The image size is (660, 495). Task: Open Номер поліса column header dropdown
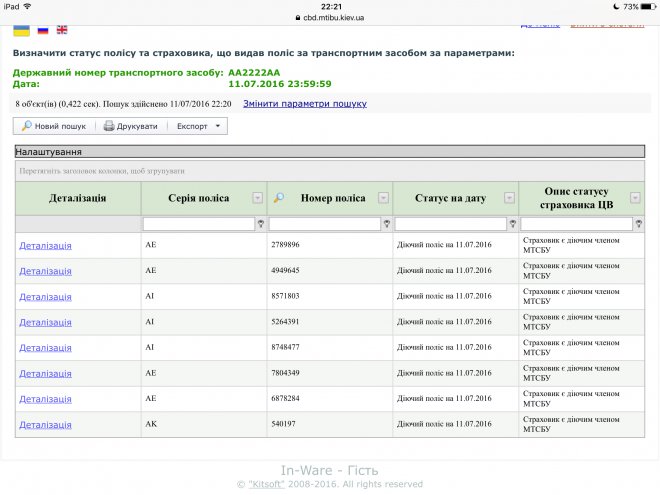384,198
